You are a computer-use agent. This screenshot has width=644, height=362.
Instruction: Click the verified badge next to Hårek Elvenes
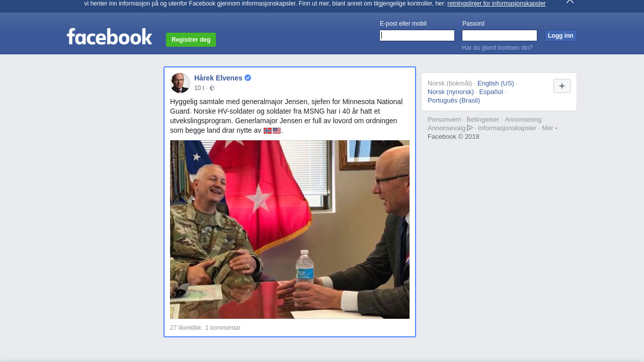coord(248,78)
